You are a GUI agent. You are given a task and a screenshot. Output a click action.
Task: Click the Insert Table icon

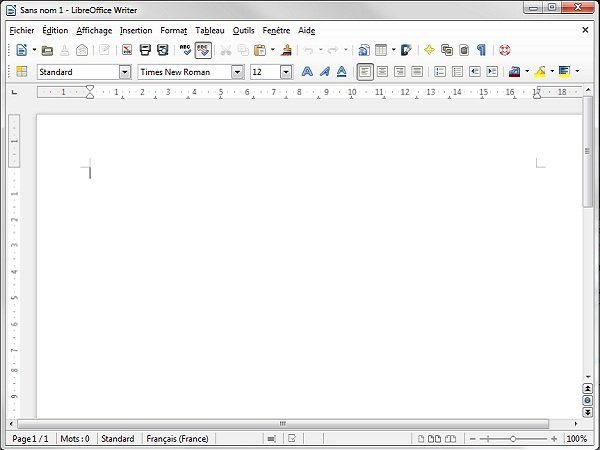click(x=380, y=49)
